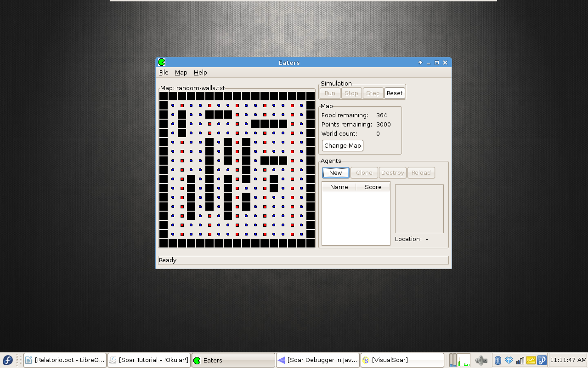Screen dimensions: 588x368
Task: Open the Fedora start menu icon
Action: [8, 360]
